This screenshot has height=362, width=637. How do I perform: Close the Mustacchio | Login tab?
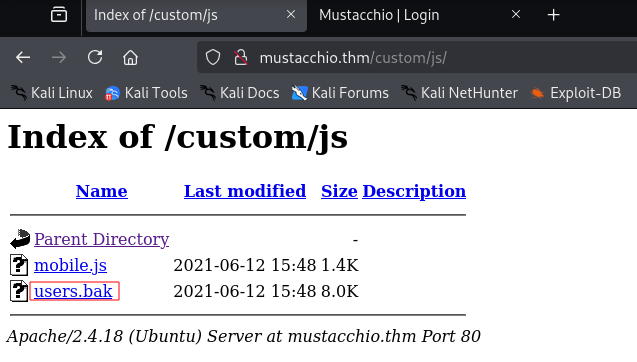[516, 15]
